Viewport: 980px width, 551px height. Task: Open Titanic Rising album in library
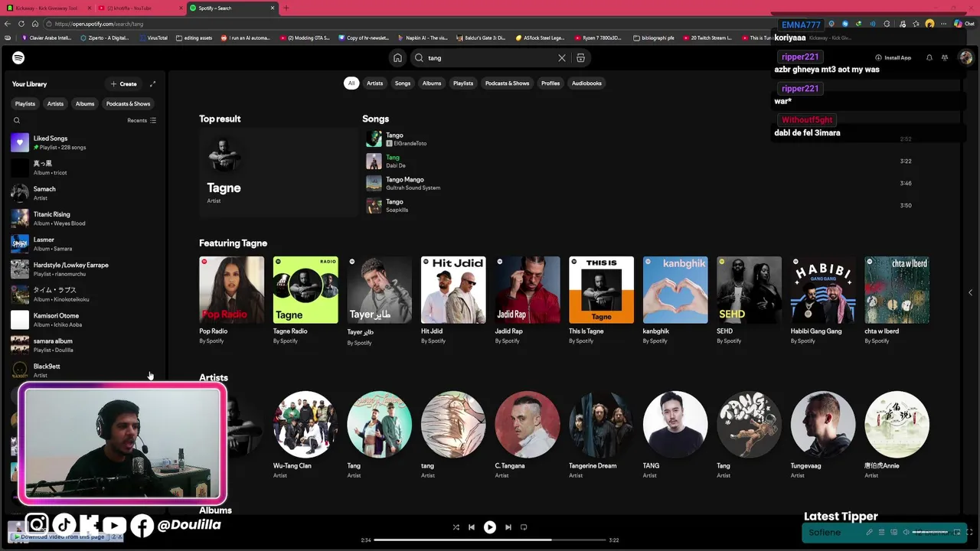click(84, 218)
